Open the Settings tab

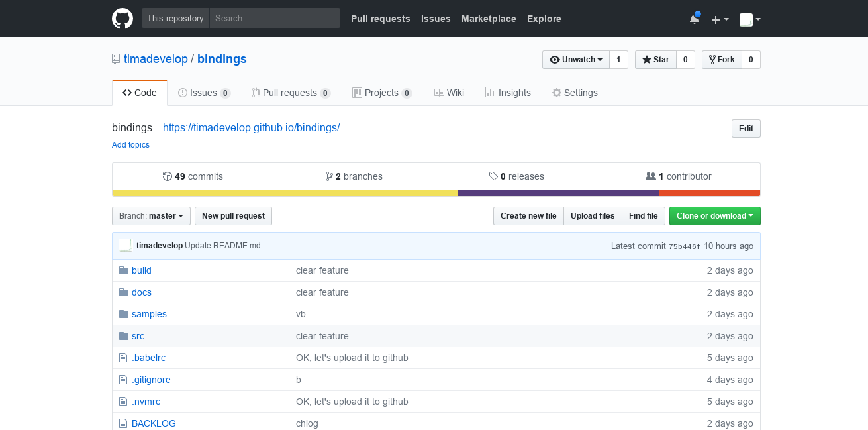(x=575, y=93)
